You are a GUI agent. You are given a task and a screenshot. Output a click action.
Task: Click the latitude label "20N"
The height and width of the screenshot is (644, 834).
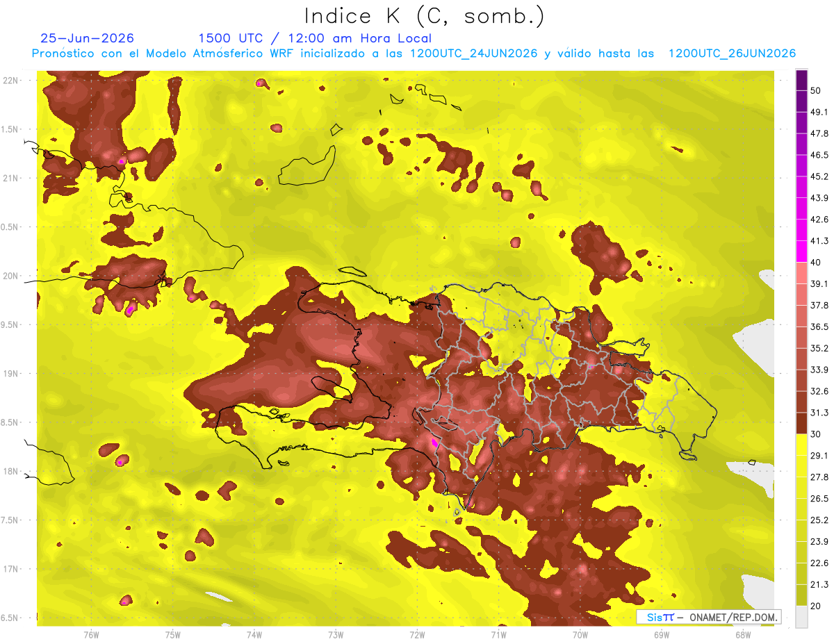pyautogui.click(x=12, y=276)
